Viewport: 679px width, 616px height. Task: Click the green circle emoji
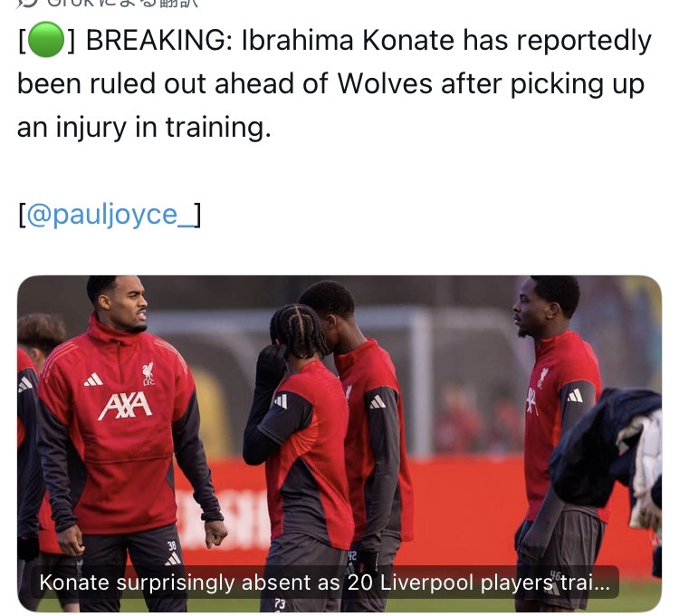pos(46,40)
